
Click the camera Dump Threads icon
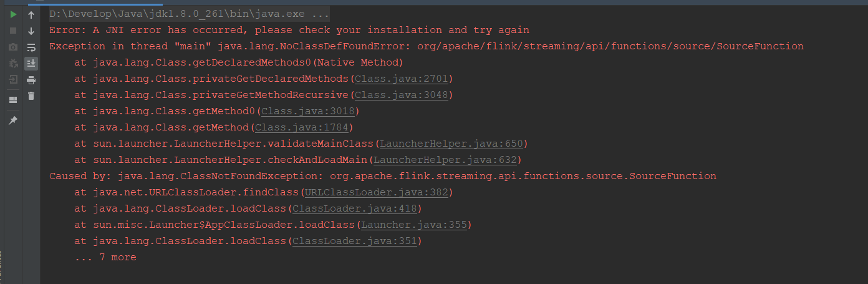(12, 47)
